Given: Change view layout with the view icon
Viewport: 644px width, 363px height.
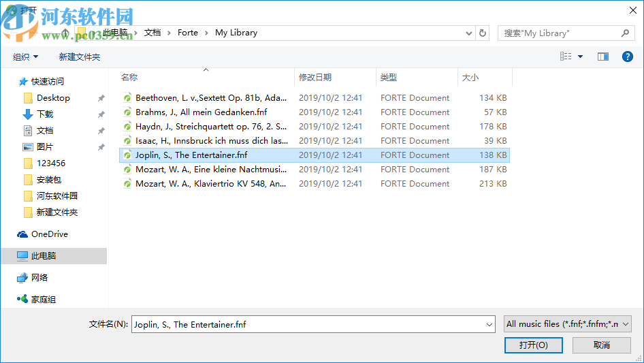Looking at the screenshot, I should pyautogui.click(x=566, y=57).
